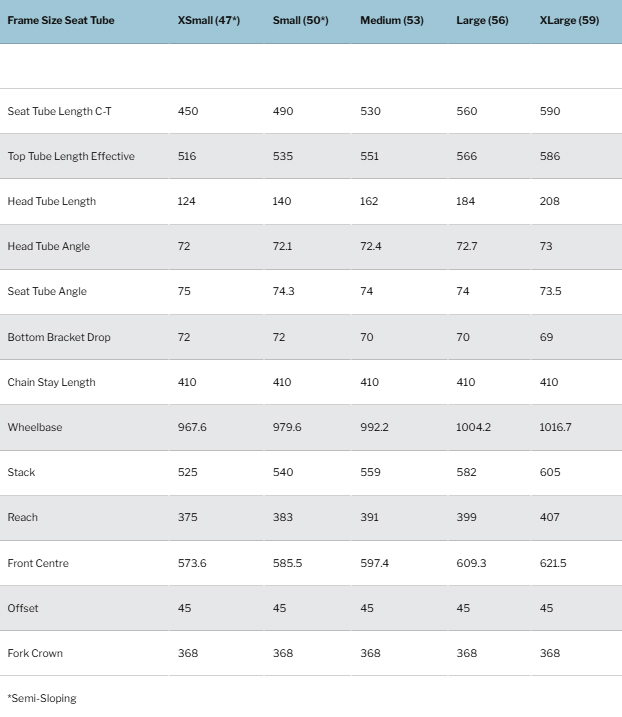Image resolution: width=622 pixels, height=717 pixels.
Task: Click the Frame Size Seat Tube header
Action: (62, 20)
